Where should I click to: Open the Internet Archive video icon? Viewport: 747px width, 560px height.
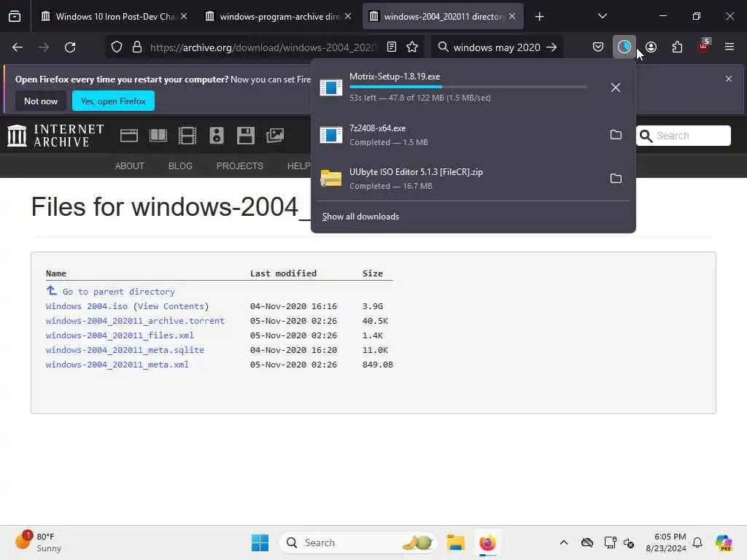click(187, 136)
